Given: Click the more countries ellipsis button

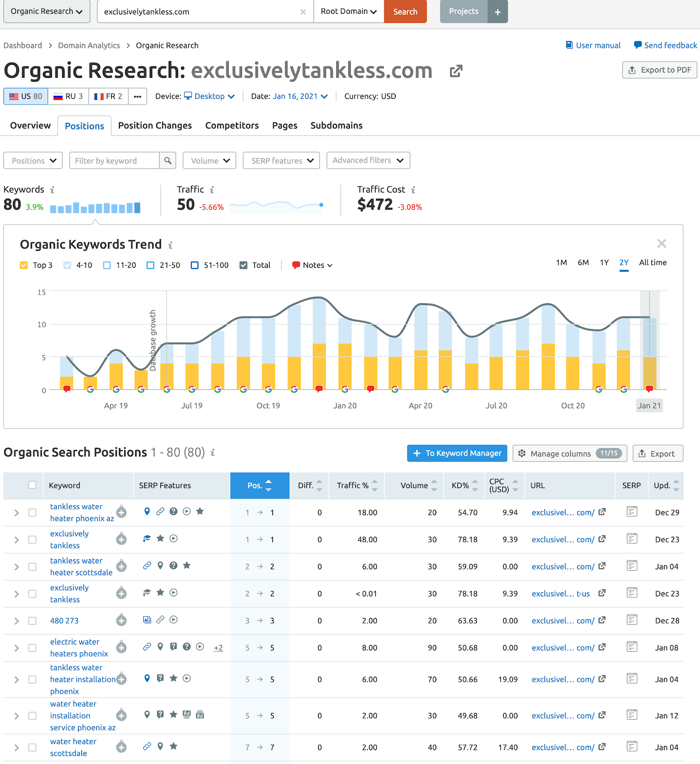Looking at the screenshot, I should click(138, 96).
